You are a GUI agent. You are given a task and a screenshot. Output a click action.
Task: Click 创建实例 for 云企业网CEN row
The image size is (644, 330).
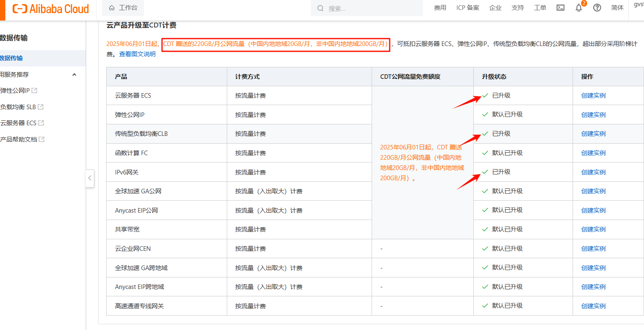[x=593, y=249]
